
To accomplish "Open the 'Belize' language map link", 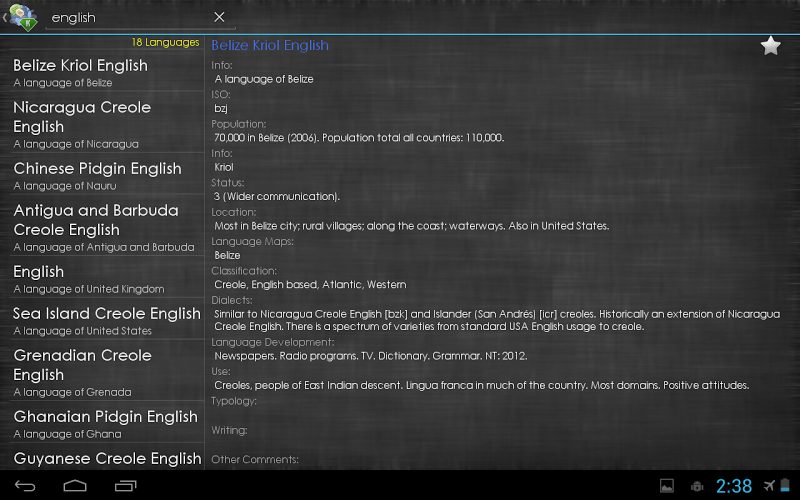I will pyautogui.click(x=227, y=255).
